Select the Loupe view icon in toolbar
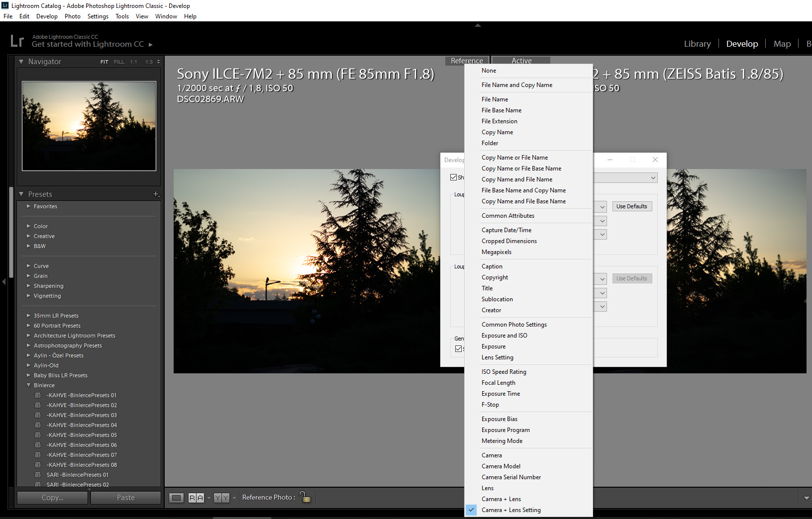The height and width of the screenshot is (519, 812). [177, 498]
